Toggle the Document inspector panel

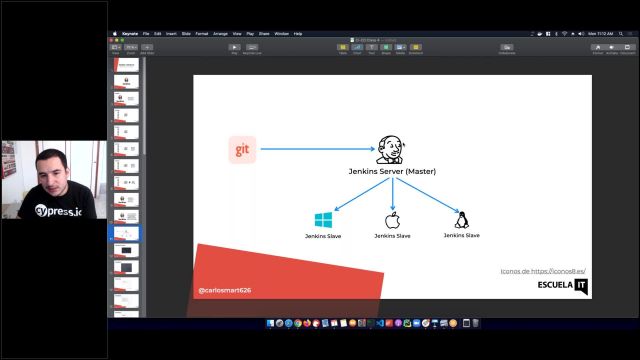click(627, 47)
